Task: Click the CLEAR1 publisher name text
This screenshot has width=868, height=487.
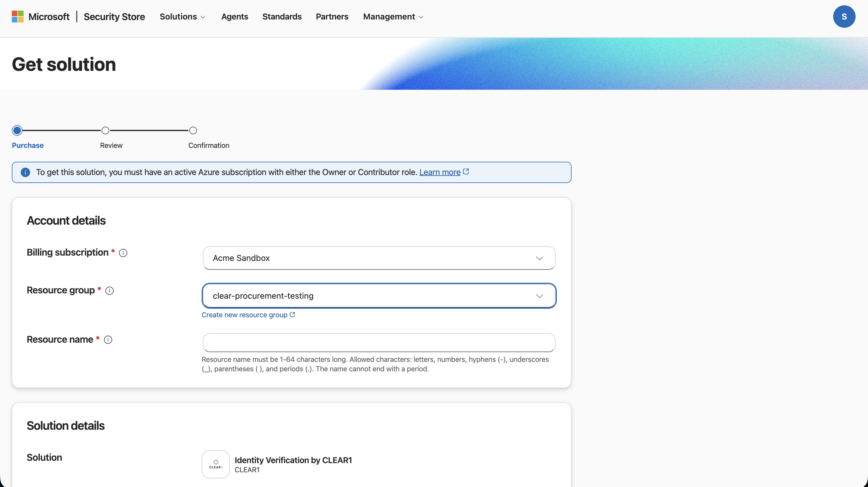Action: [247, 470]
